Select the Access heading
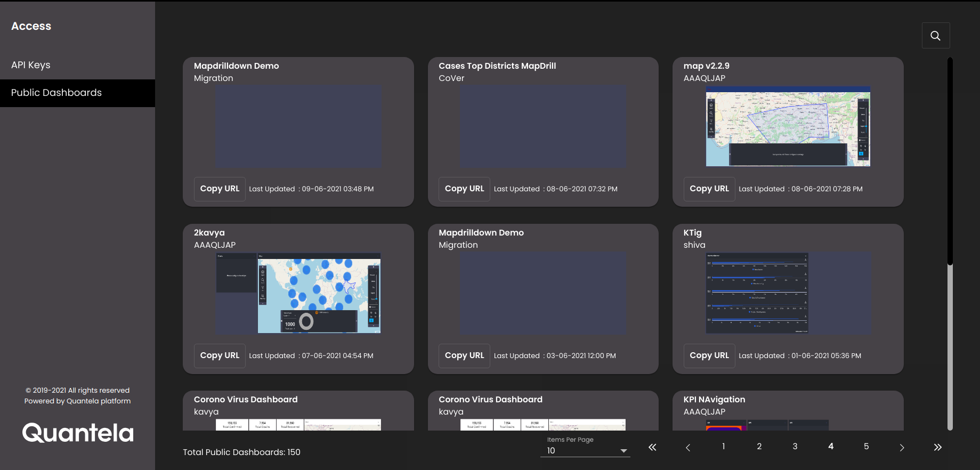The width and height of the screenshot is (980, 470). tap(31, 26)
